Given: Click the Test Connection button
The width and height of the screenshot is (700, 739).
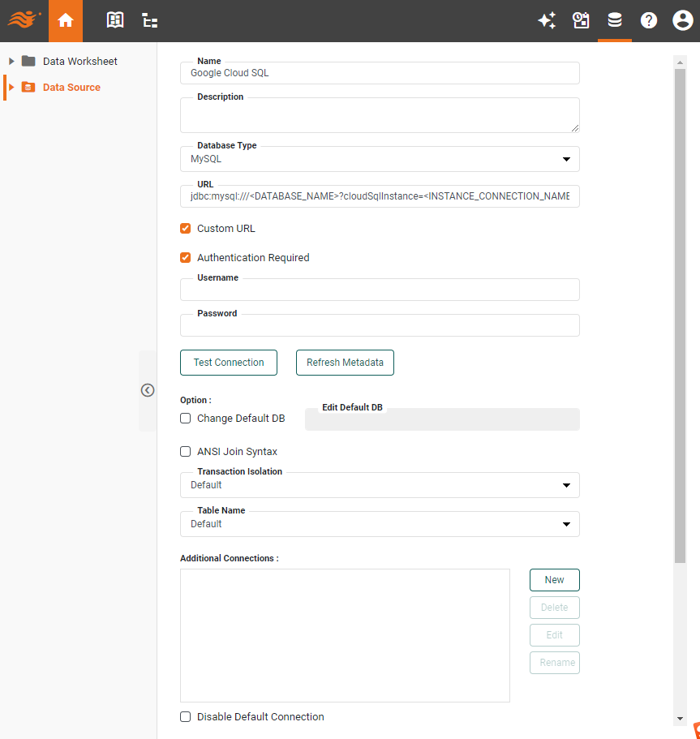Looking at the screenshot, I should [x=228, y=363].
